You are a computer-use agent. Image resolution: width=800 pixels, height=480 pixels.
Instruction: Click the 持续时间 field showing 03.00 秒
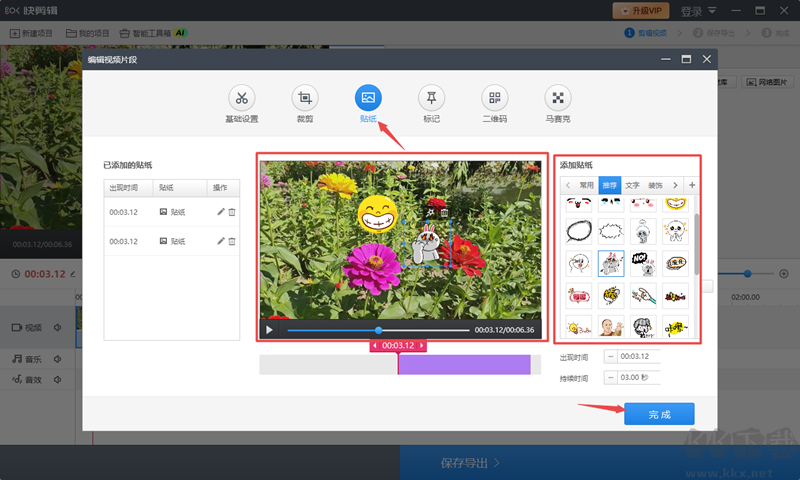pyautogui.click(x=639, y=377)
